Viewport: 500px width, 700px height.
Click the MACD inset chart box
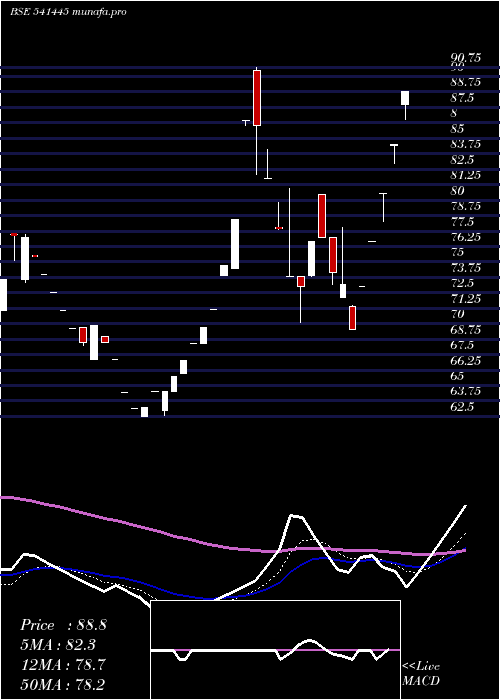[x=275, y=650]
